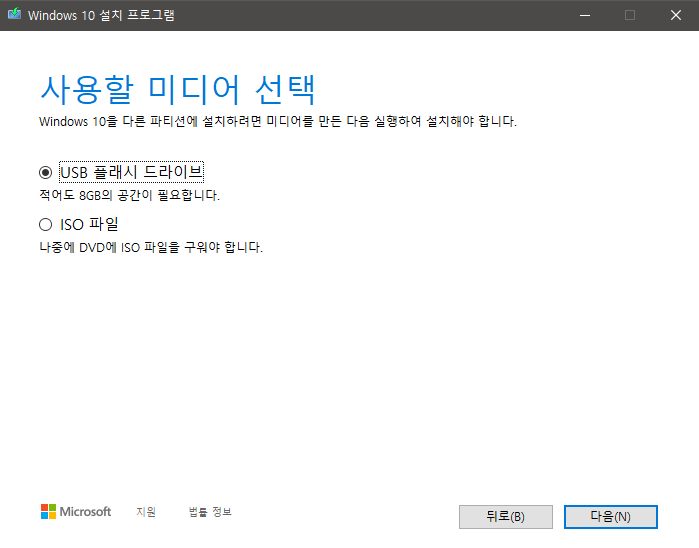Select the ISO 파일 radio button

(x=45, y=224)
